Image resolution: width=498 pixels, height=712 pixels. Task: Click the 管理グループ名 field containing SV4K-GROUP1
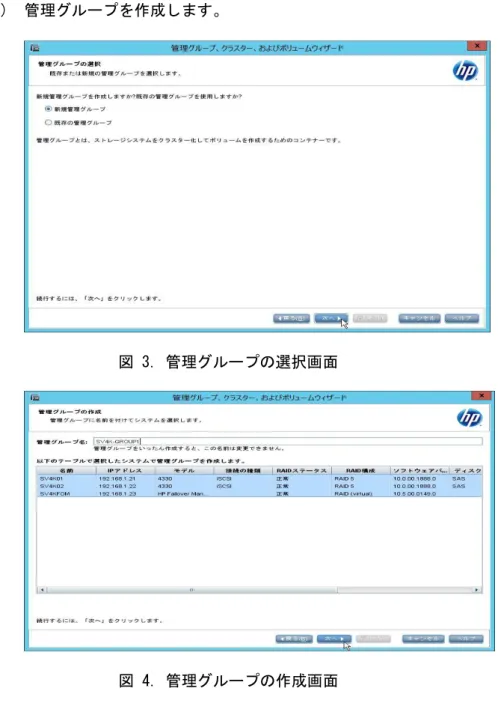[x=288, y=441]
